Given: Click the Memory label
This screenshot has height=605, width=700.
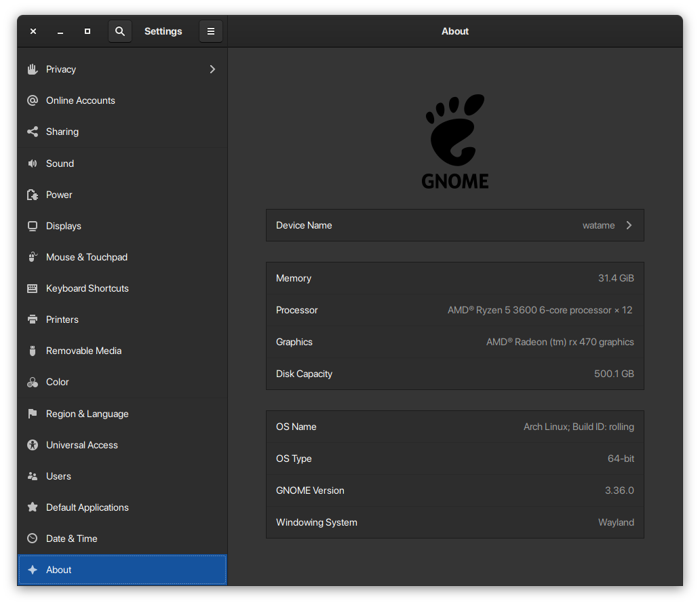Looking at the screenshot, I should (x=293, y=278).
